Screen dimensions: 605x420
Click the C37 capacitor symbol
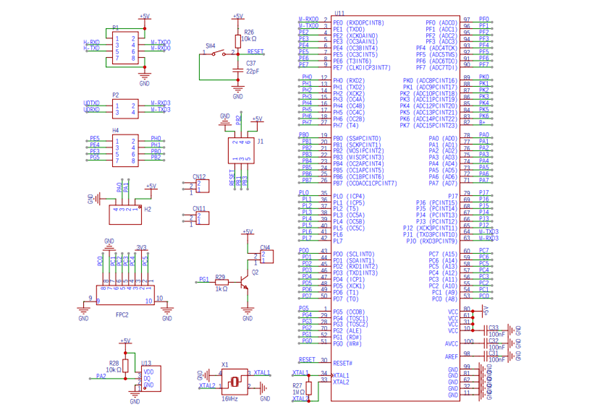[x=238, y=70]
